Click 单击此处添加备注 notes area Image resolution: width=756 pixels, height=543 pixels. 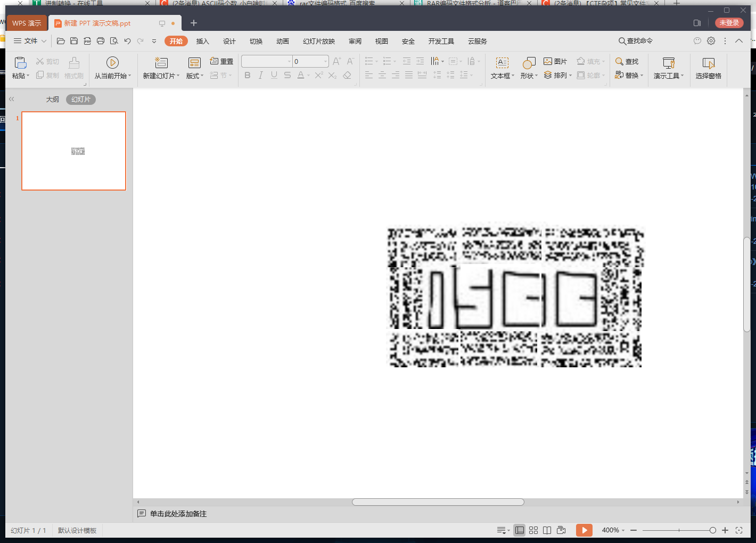click(x=178, y=514)
